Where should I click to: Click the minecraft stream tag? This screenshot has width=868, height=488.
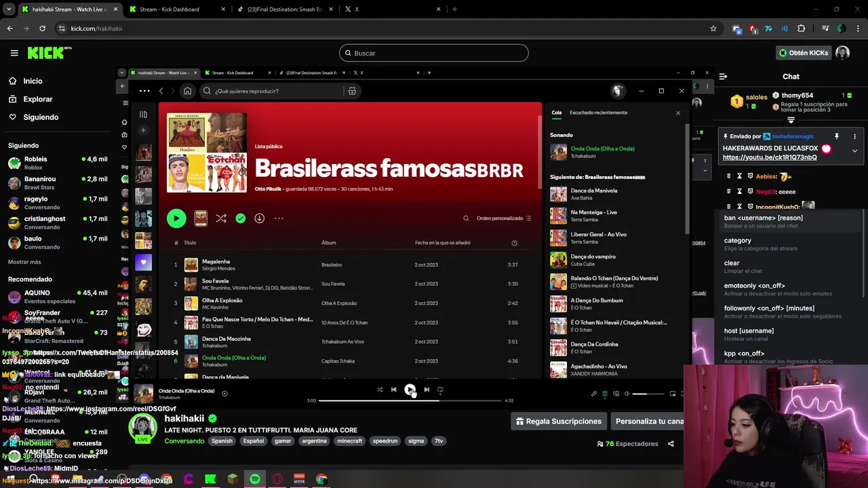pyautogui.click(x=350, y=441)
